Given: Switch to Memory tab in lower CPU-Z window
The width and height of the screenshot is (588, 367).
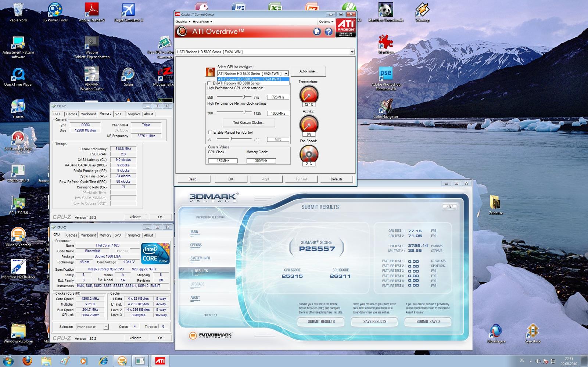Looking at the screenshot, I should tap(105, 235).
